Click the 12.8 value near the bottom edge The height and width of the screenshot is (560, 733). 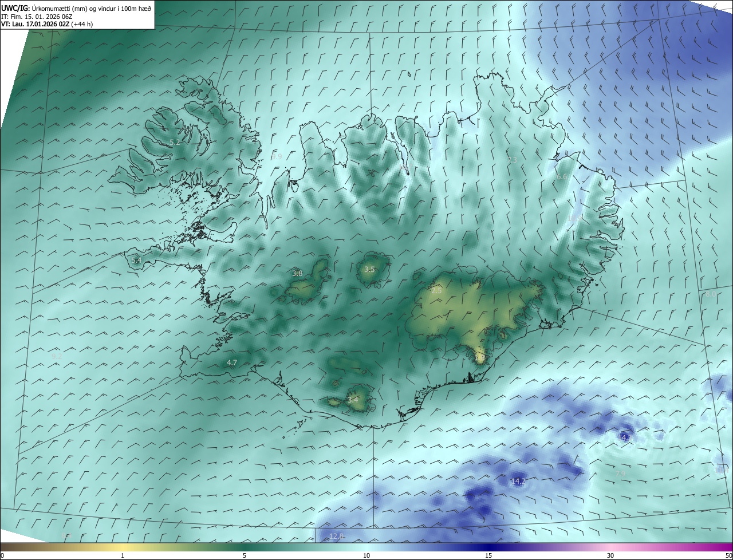(x=337, y=537)
